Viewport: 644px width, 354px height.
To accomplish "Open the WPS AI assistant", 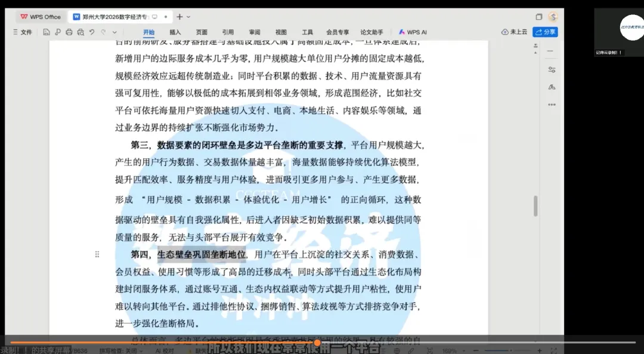I will pos(413,32).
